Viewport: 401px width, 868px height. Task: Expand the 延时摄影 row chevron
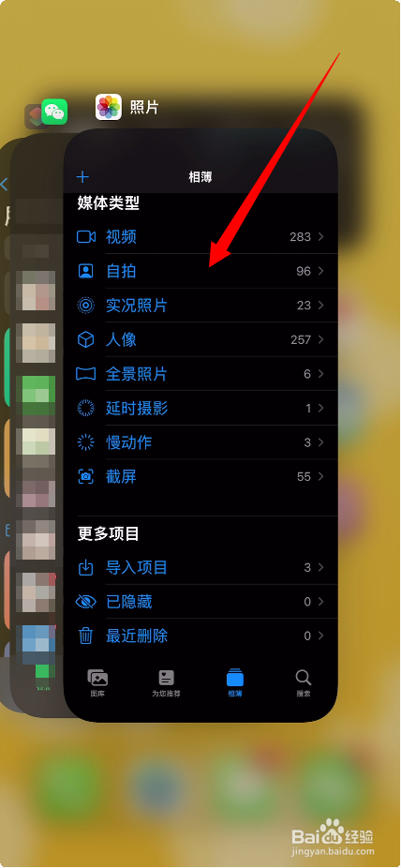point(321,409)
